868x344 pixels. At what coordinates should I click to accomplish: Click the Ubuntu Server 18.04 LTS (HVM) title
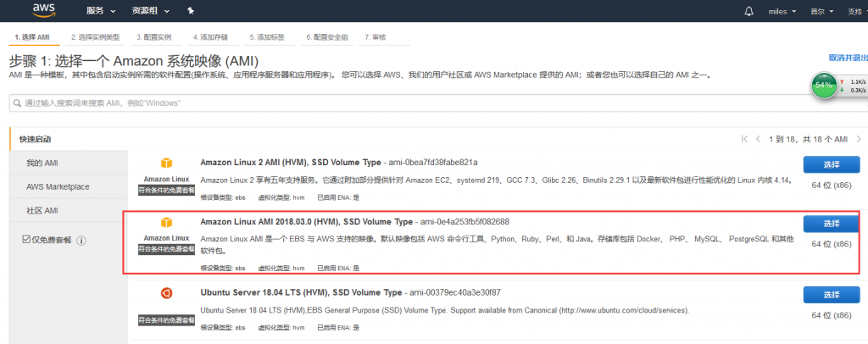(x=301, y=292)
